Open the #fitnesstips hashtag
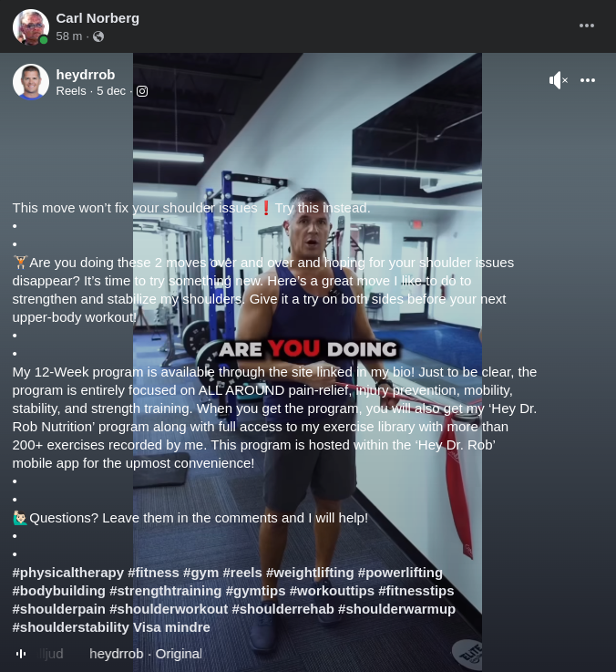The image size is (616, 672). coord(416,591)
